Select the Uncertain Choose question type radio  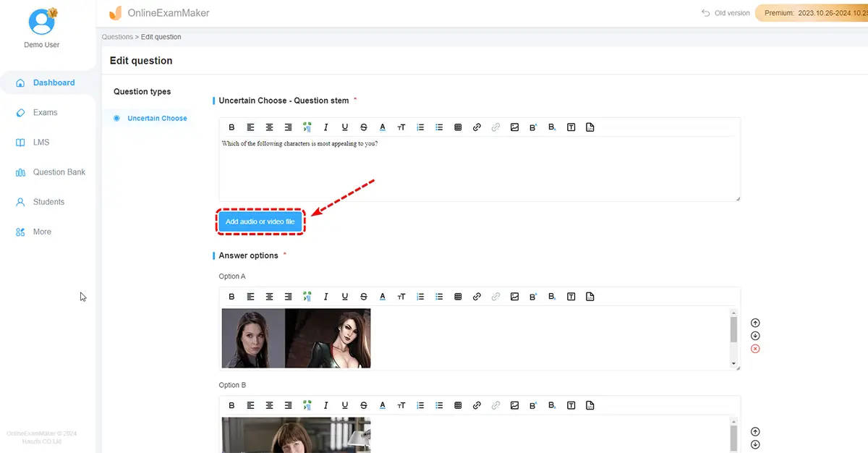[117, 118]
